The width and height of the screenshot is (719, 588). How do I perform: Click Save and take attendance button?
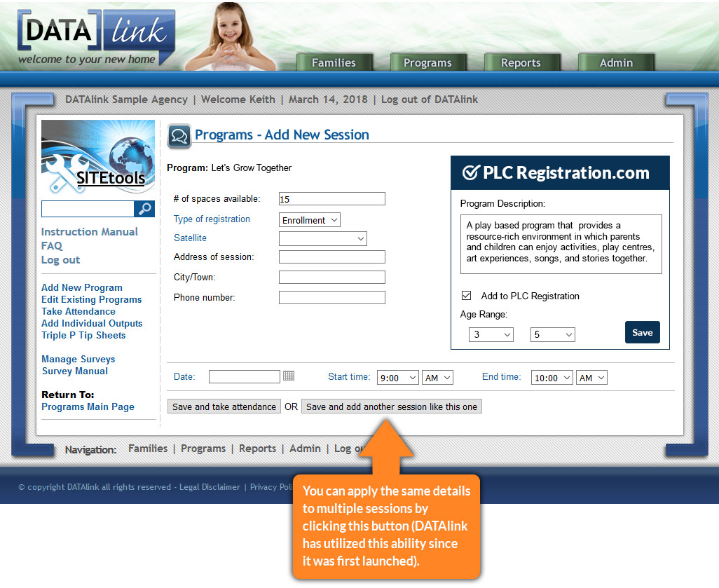224,406
